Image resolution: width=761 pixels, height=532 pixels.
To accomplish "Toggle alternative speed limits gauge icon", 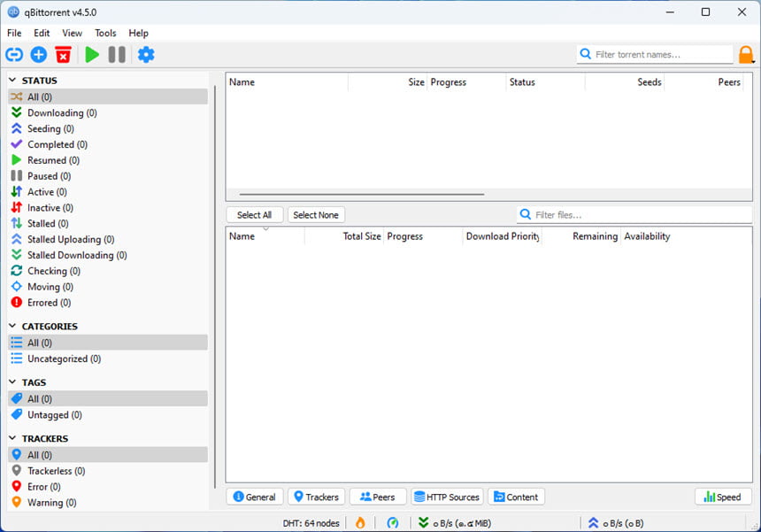I will (393, 523).
